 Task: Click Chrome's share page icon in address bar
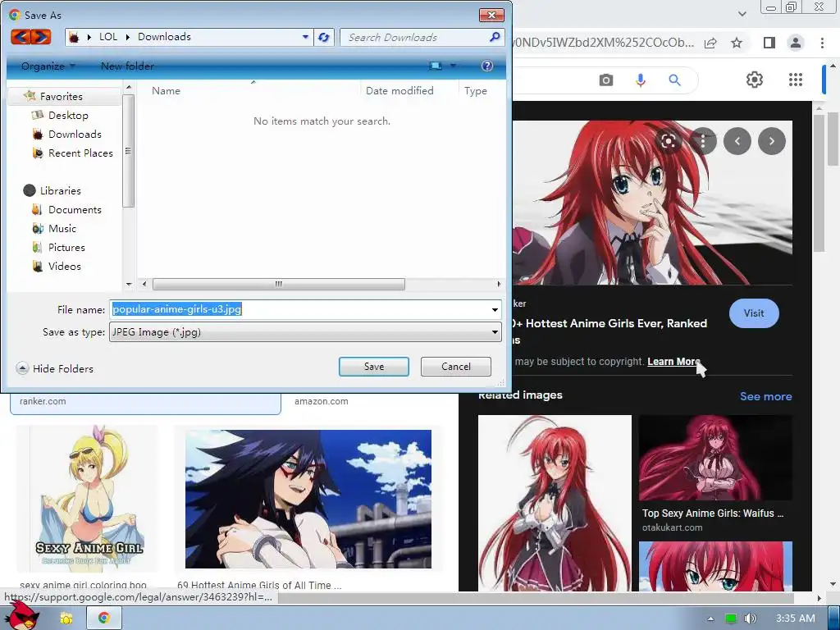click(710, 43)
